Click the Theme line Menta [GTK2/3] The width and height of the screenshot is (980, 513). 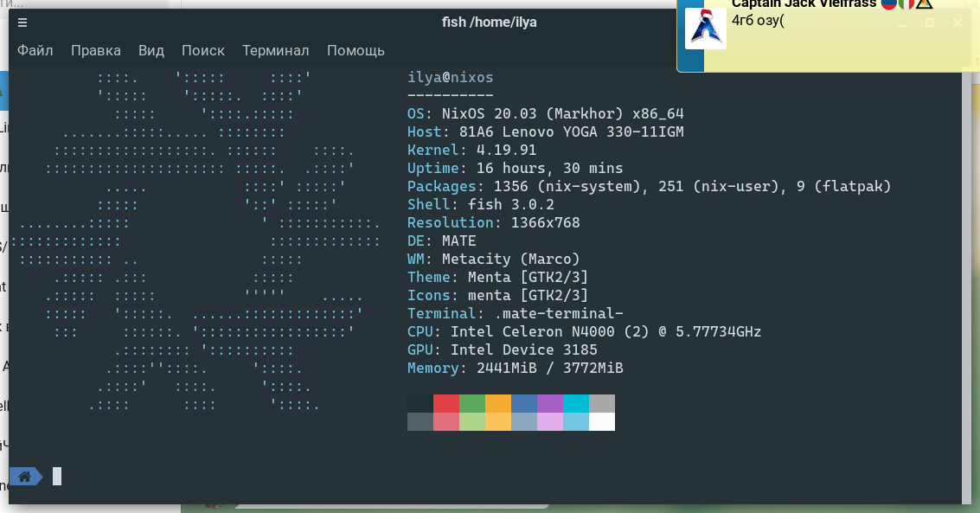pos(498,277)
